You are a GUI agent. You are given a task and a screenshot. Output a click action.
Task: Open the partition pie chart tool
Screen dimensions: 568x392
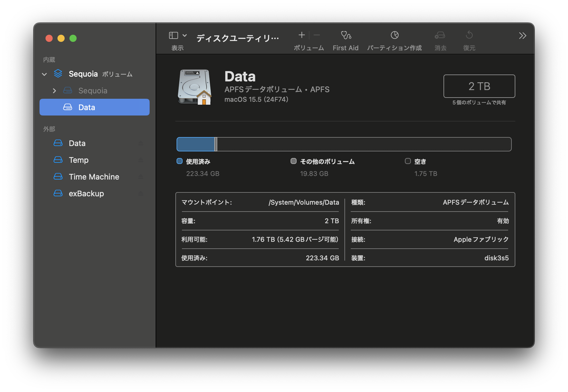tap(394, 35)
